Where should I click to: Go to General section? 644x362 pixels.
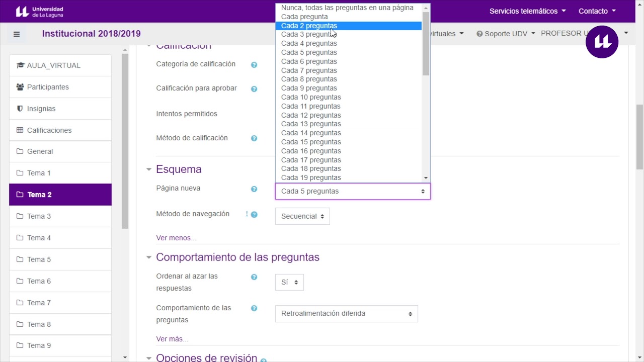[60, 151]
